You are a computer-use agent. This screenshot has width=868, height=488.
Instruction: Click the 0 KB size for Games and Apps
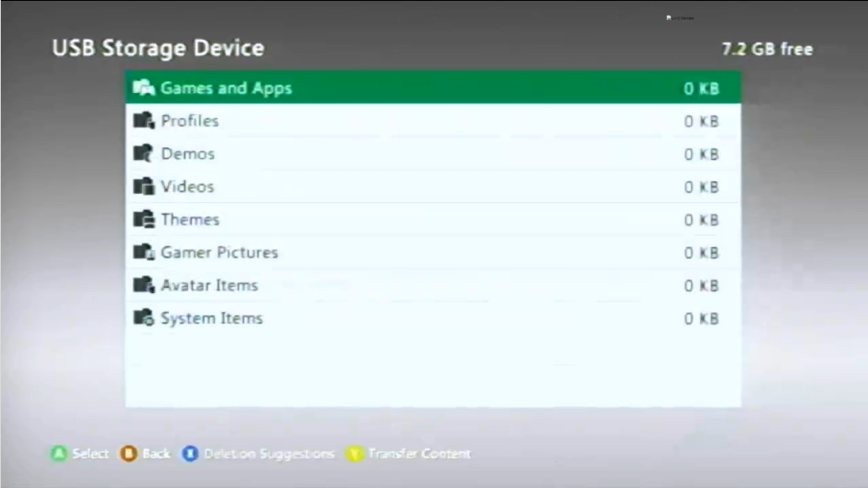pos(702,89)
